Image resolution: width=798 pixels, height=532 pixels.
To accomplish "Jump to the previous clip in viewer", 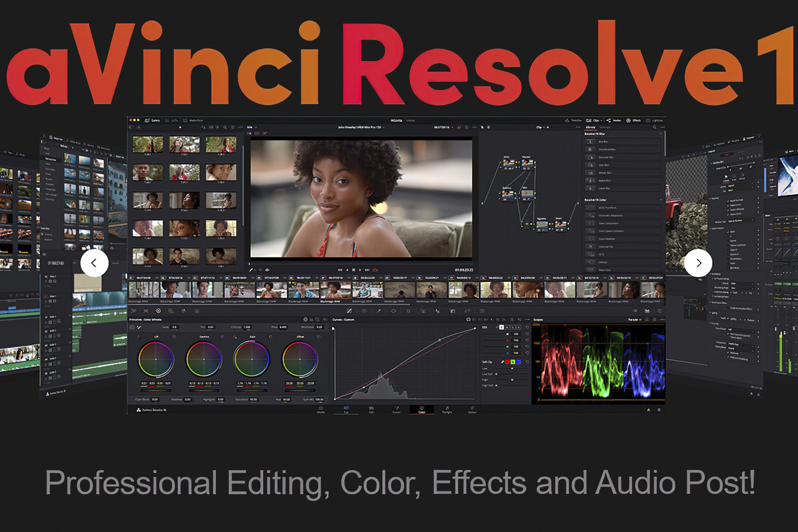I will tap(340, 270).
